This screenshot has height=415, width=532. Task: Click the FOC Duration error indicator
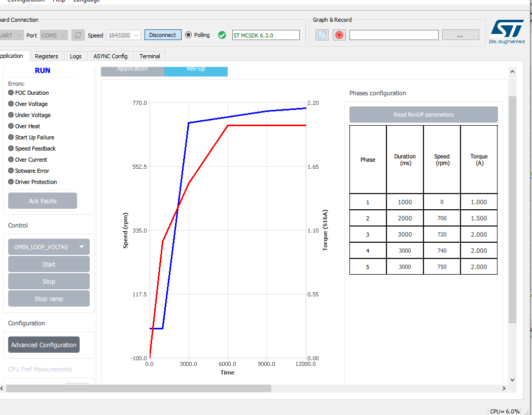(11, 93)
